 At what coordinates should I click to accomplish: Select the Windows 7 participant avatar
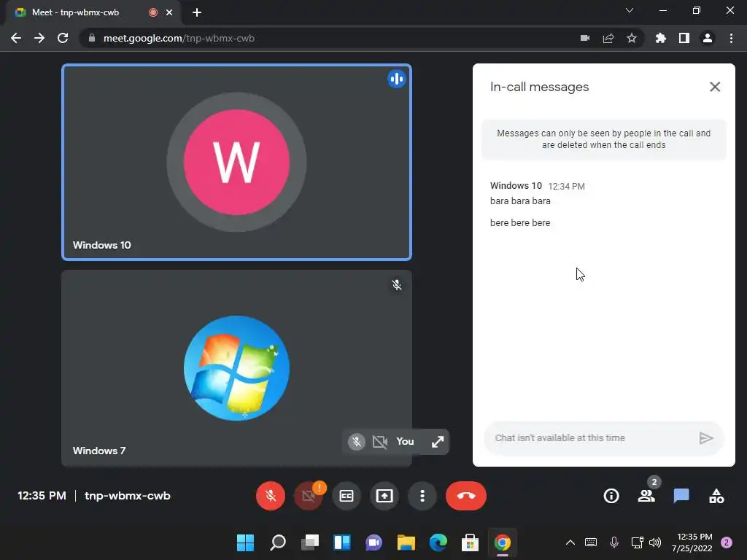237,368
